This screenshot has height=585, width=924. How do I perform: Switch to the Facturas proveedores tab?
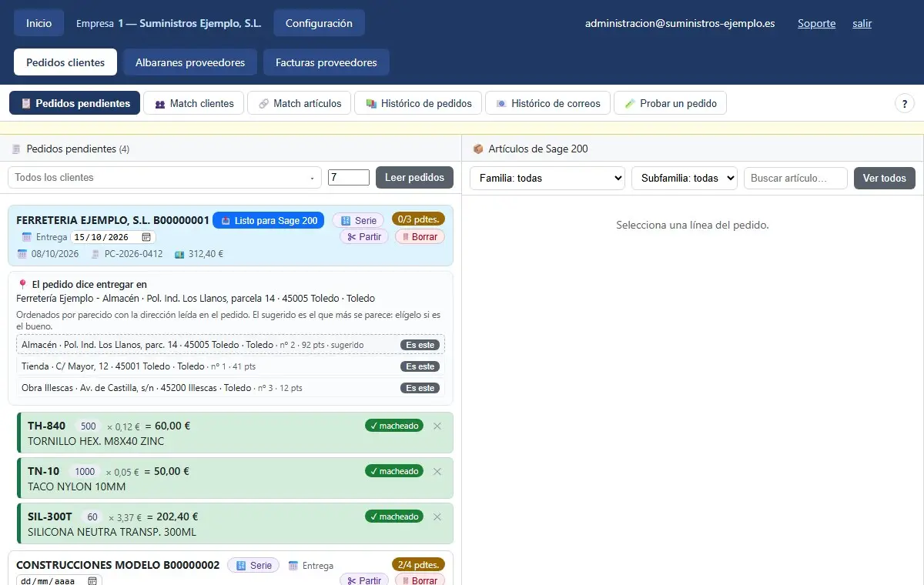[326, 62]
